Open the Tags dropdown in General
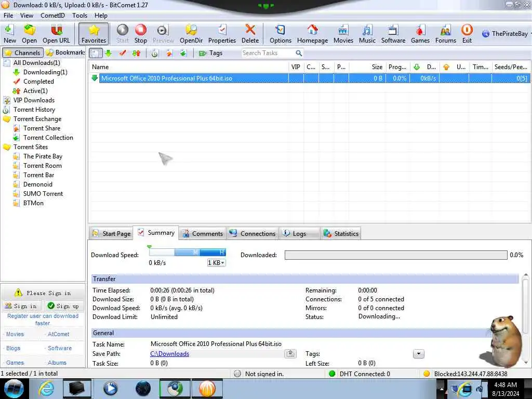The width and height of the screenshot is (532, 399). coord(419,354)
